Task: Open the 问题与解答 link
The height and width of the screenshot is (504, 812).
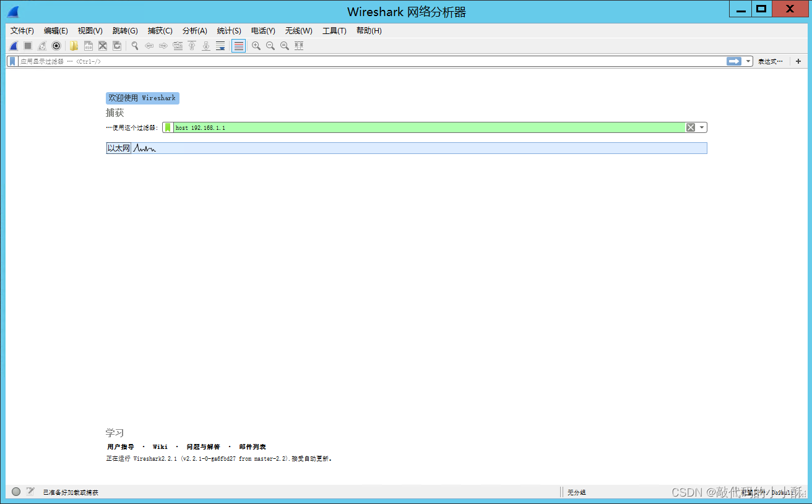Action: point(203,446)
